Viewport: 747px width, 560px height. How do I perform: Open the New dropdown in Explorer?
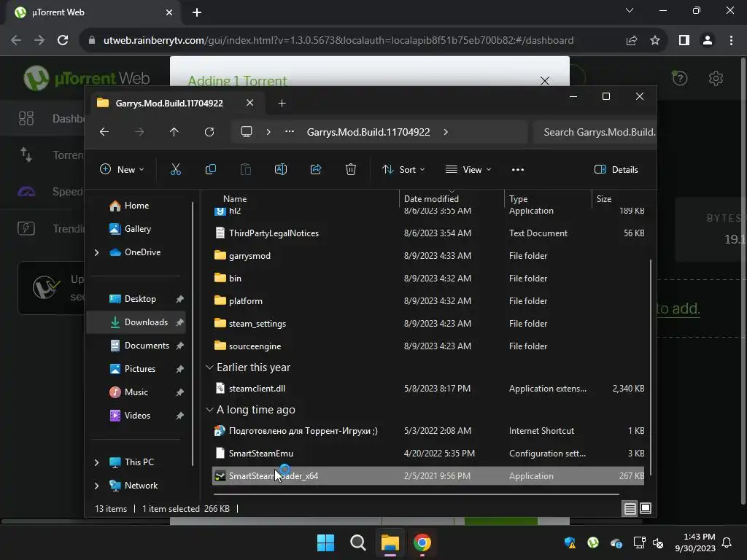tap(122, 169)
